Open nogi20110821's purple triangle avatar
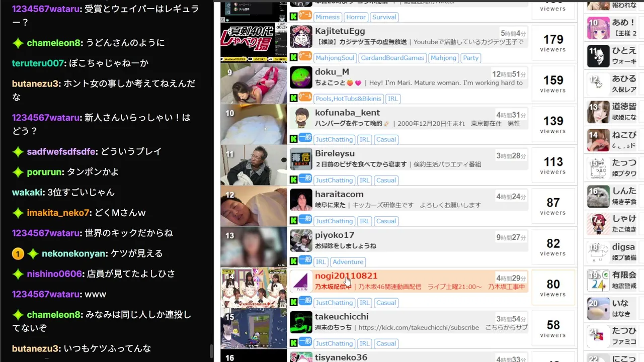The height and width of the screenshot is (362, 644). [301, 281]
